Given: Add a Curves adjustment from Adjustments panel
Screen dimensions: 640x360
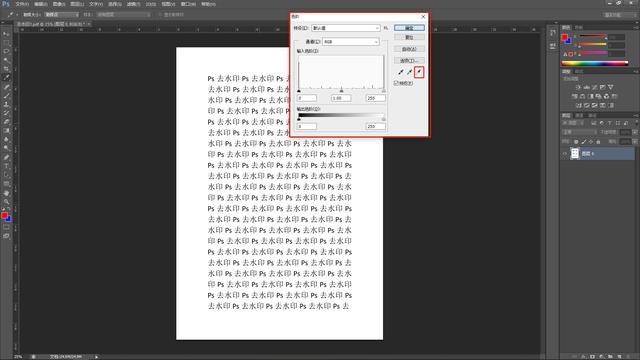Looking at the screenshot, I should pos(594,87).
